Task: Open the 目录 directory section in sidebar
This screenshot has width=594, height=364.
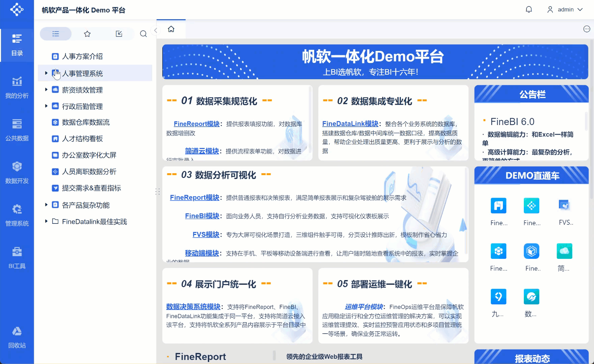Action: click(x=17, y=45)
